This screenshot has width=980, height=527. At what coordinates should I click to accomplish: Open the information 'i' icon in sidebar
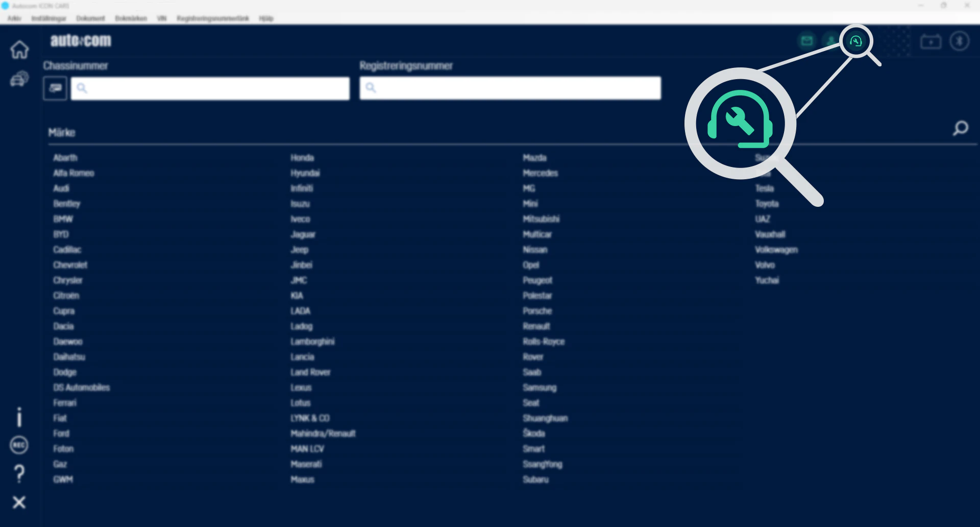pyautogui.click(x=19, y=417)
